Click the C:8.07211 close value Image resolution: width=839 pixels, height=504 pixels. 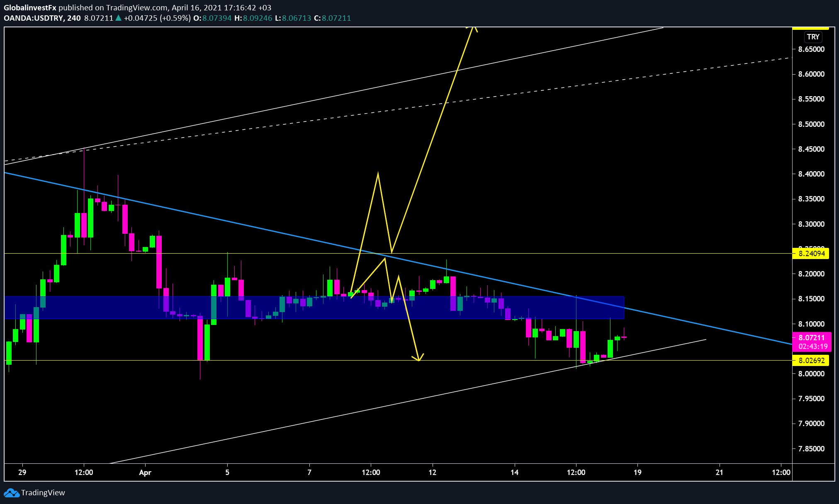(x=332, y=18)
